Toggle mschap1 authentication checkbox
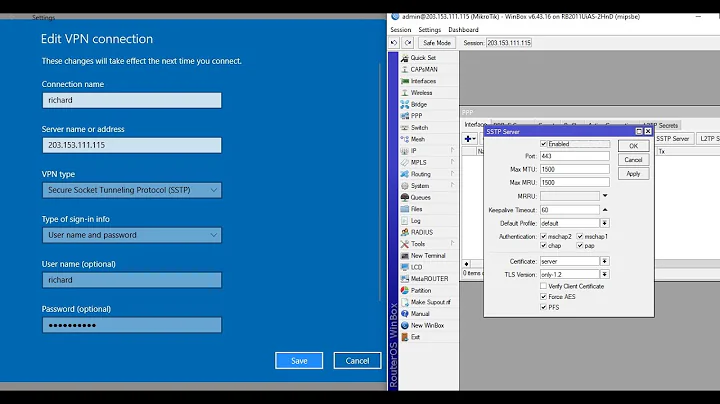The image size is (720, 404). click(x=580, y=236)
